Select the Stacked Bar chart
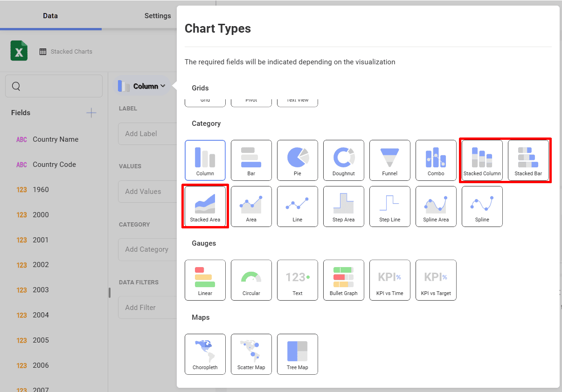Screen dimensions: 562x392 point(528,160)
